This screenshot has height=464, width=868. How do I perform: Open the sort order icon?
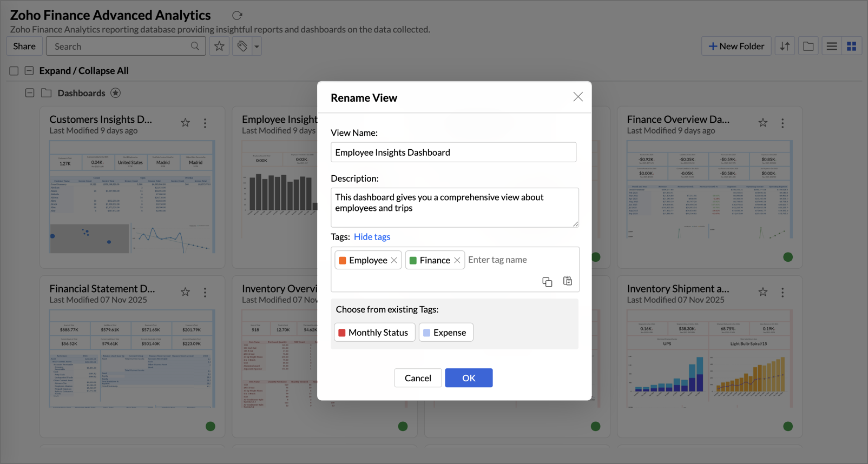785,47
